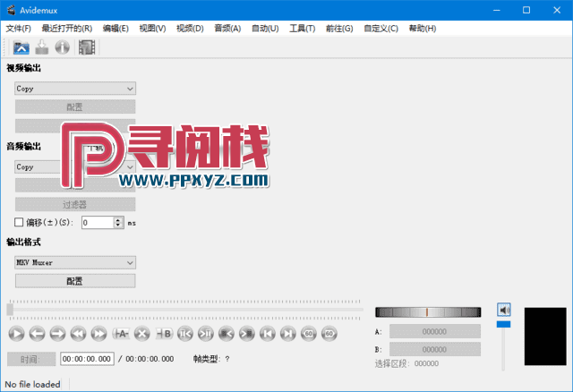This screenshot has width=573, height=392.
Task: Click 配置 under the 视频输出 Copy dropdown
Action: (75, 107)
